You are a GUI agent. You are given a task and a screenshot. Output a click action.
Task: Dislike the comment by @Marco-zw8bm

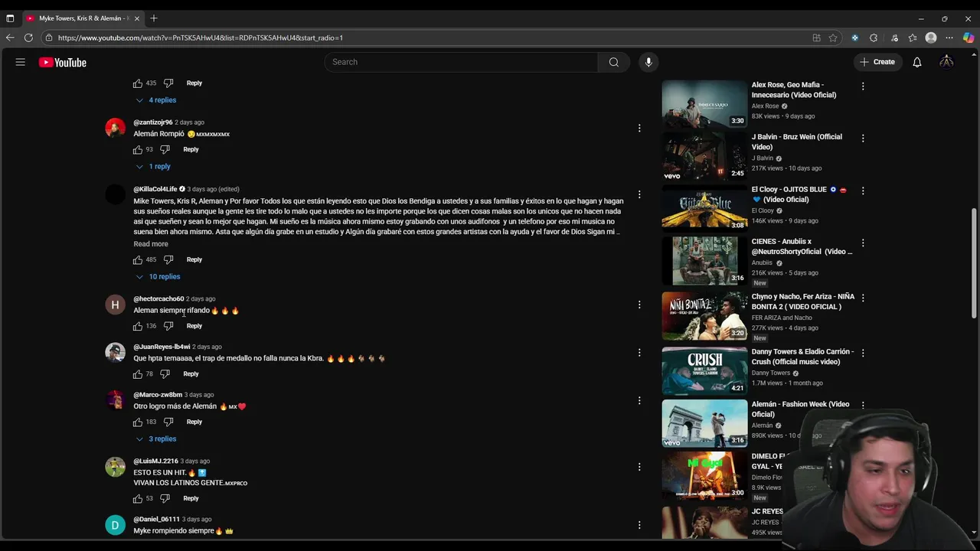168,422
